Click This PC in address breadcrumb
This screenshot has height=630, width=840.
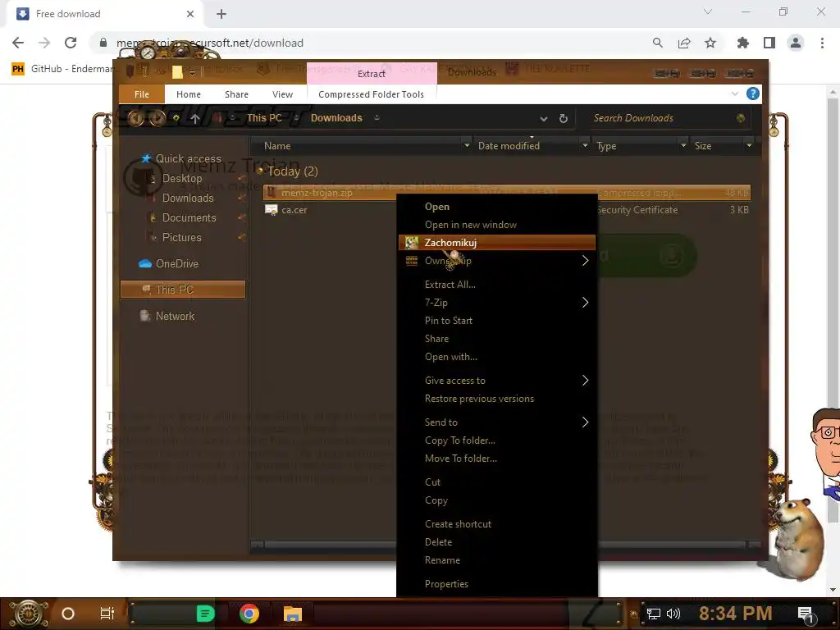coord(264,118)
